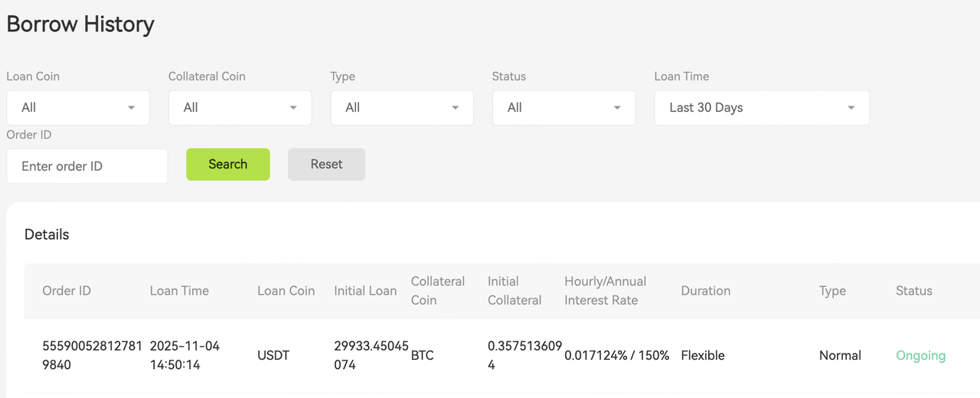Image resolution: width=980 pixels, height=398 pixels.
Task: Open the Type filter dropdown
Action: click(402, 108)
